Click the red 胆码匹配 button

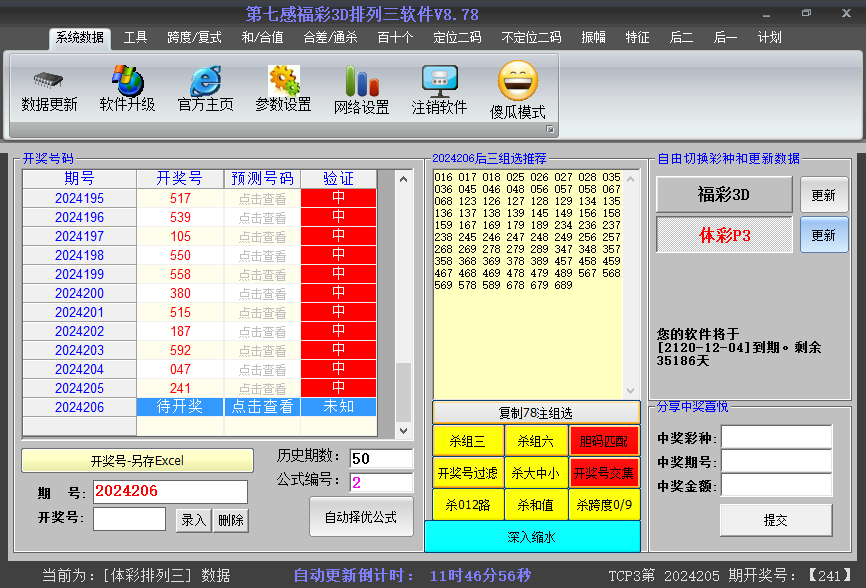pos(604,441)
